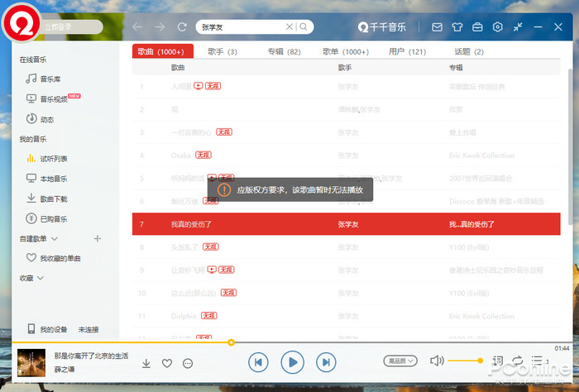Open 试听列表 in the sidebar
This screenshot has width=579, height=392.
click(x=47, y=159)
